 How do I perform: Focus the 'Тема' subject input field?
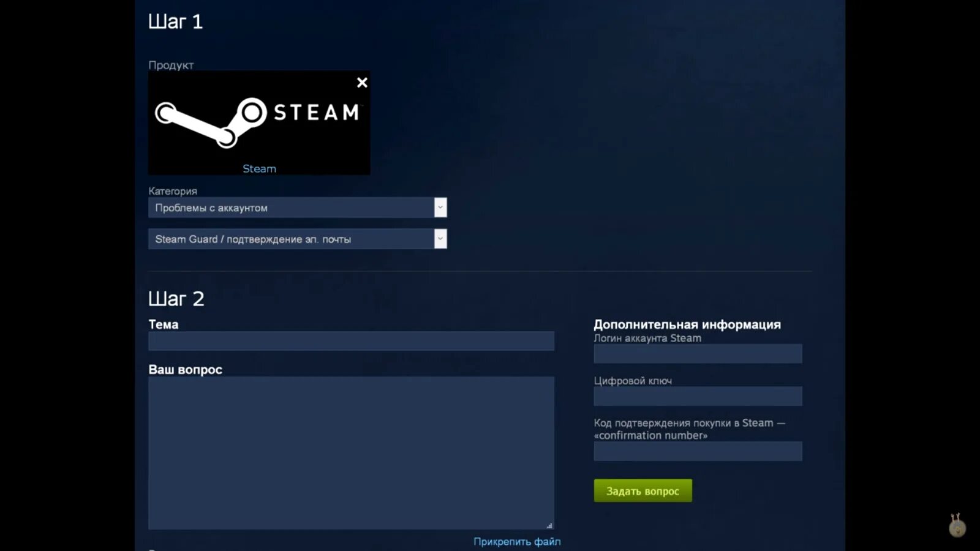[351, 341]
